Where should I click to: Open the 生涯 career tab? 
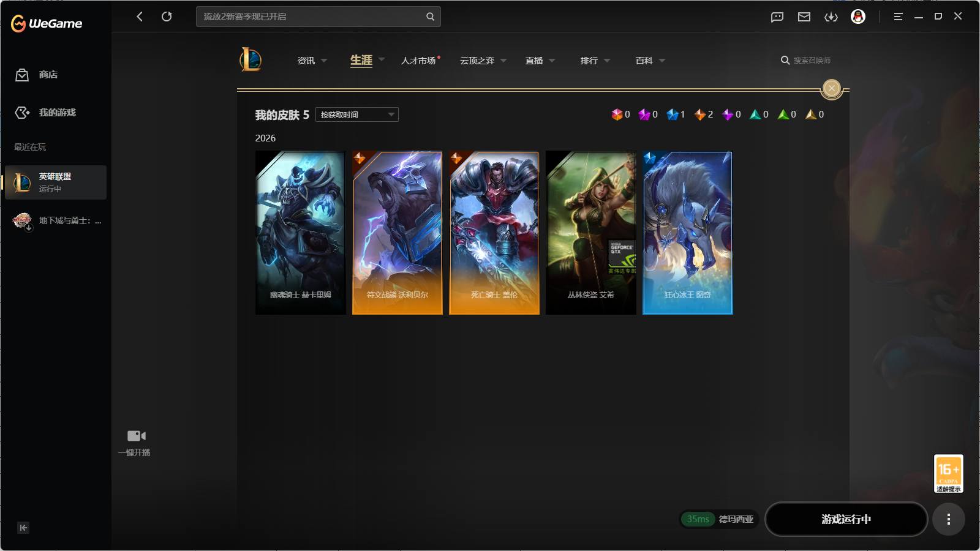coord(361,60)
